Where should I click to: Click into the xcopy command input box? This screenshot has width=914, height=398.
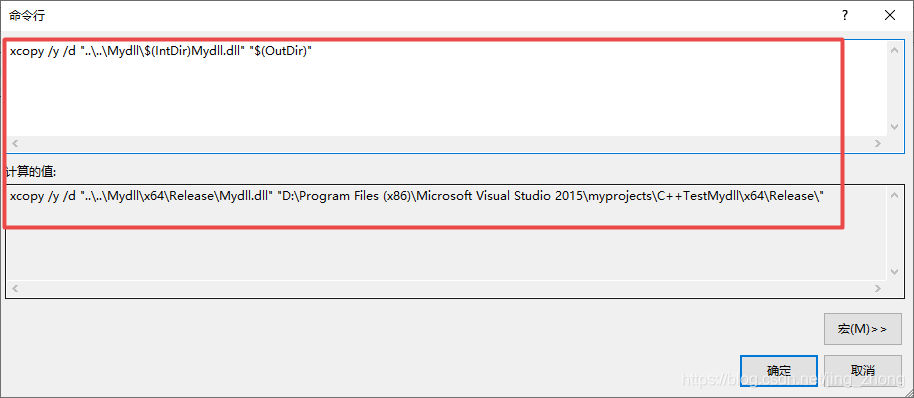click(447, 89)
